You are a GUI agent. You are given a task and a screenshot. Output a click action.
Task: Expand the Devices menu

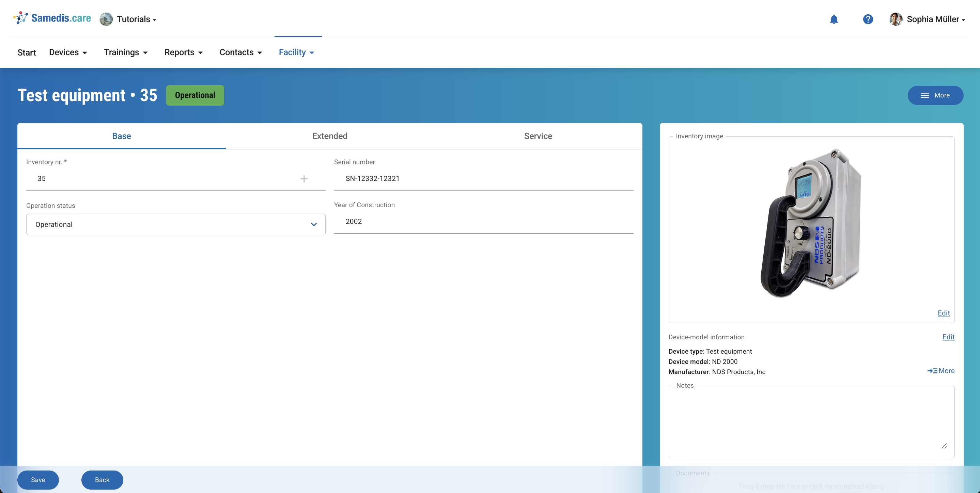[68, 52]
